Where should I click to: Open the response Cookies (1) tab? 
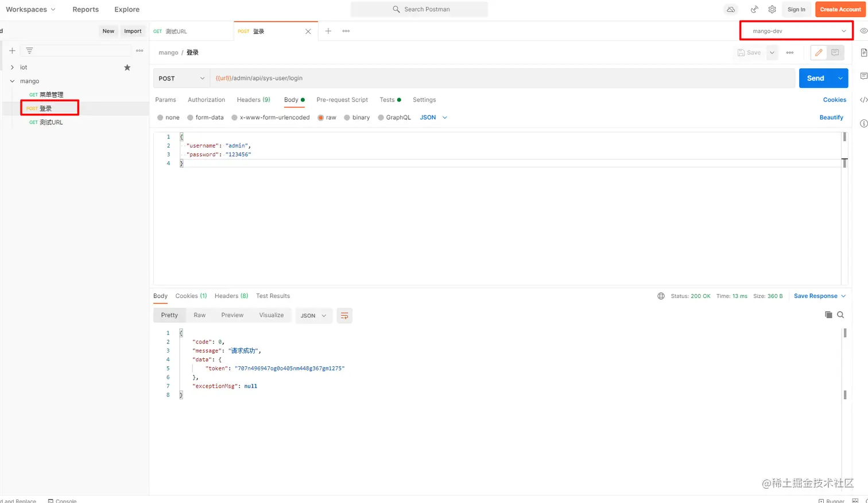coord(191,296)
